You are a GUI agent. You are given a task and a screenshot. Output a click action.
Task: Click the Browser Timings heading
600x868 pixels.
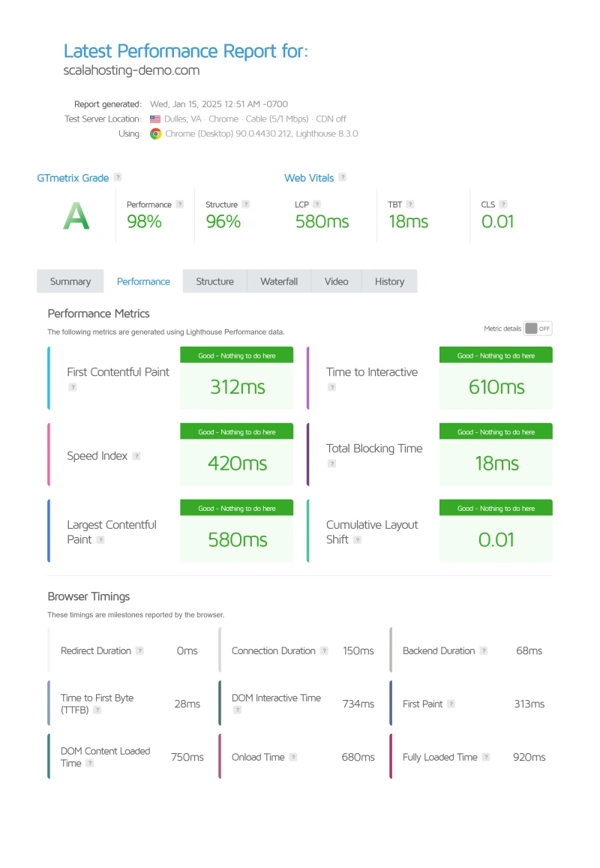[88, 596]
